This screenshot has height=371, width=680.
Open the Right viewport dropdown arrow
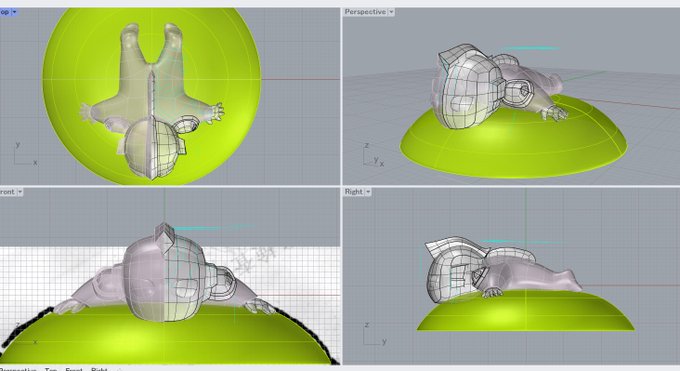click(368, 192)
